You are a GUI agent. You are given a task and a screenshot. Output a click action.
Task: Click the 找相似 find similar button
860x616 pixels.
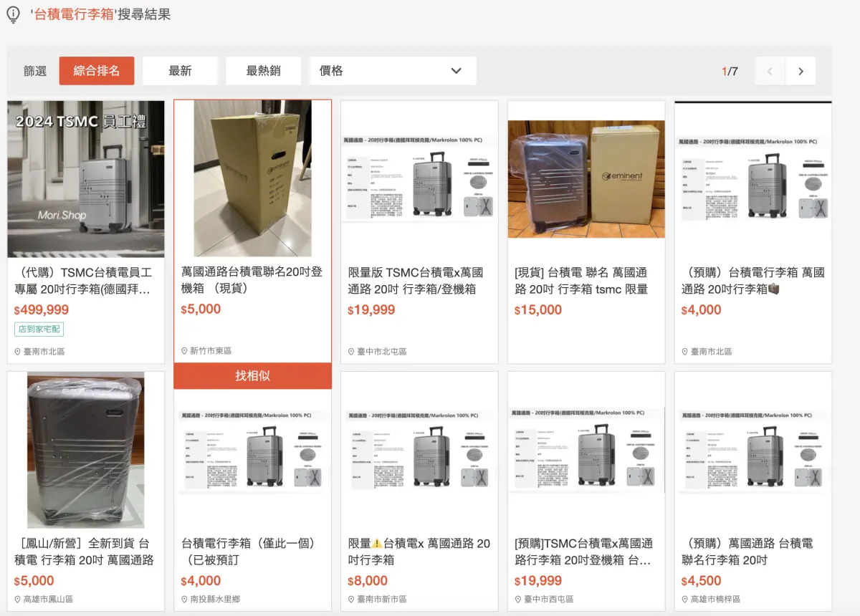(252, 375)
